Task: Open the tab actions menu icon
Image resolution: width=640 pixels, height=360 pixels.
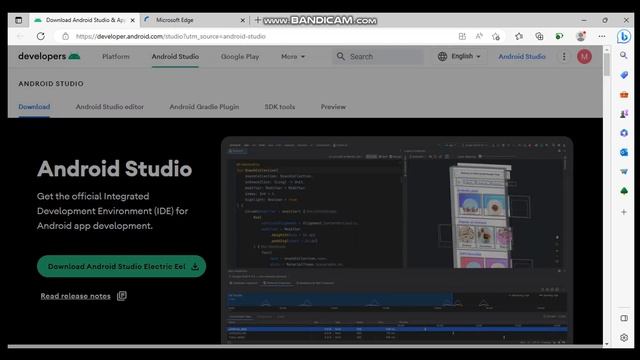Action: (18, 20)
